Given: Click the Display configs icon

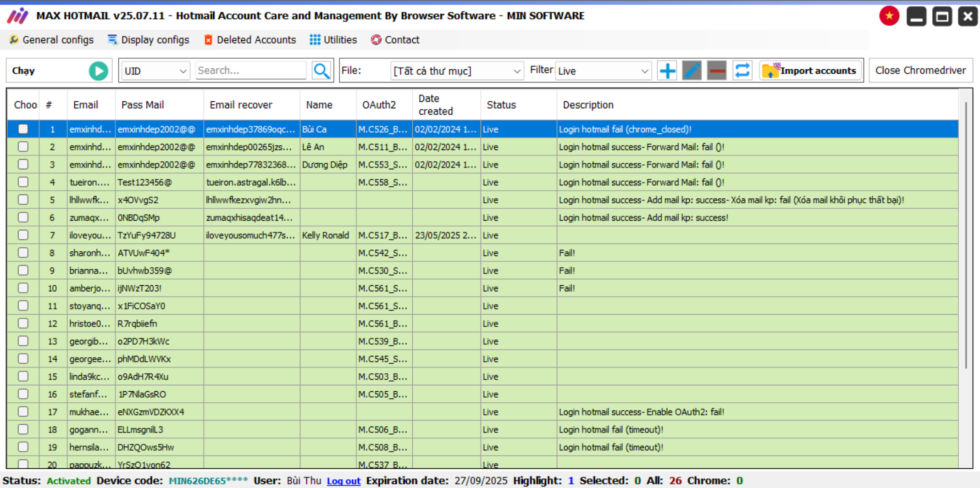Looking at the screenshot, I should 112,40.
